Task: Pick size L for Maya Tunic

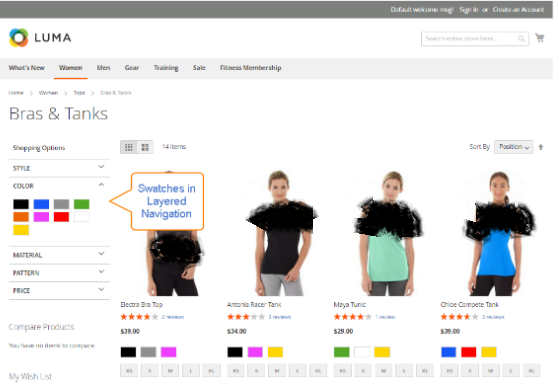Action: [x=404, y=371]
